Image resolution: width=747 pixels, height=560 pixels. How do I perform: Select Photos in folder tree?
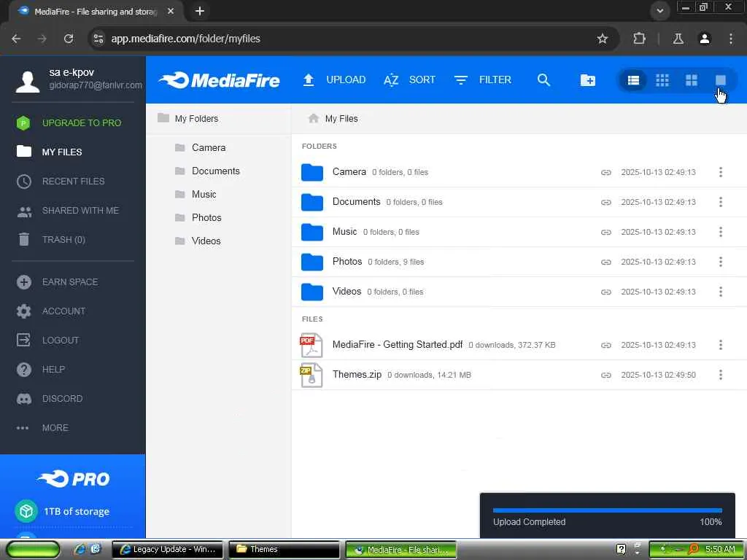pyautogui.click(x=198, y=217)
